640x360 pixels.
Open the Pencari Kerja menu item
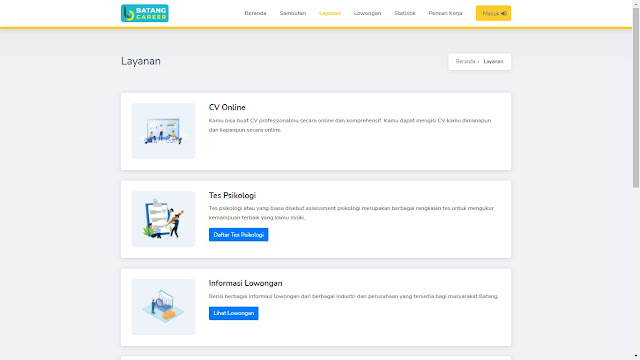[x=445, y=13]
